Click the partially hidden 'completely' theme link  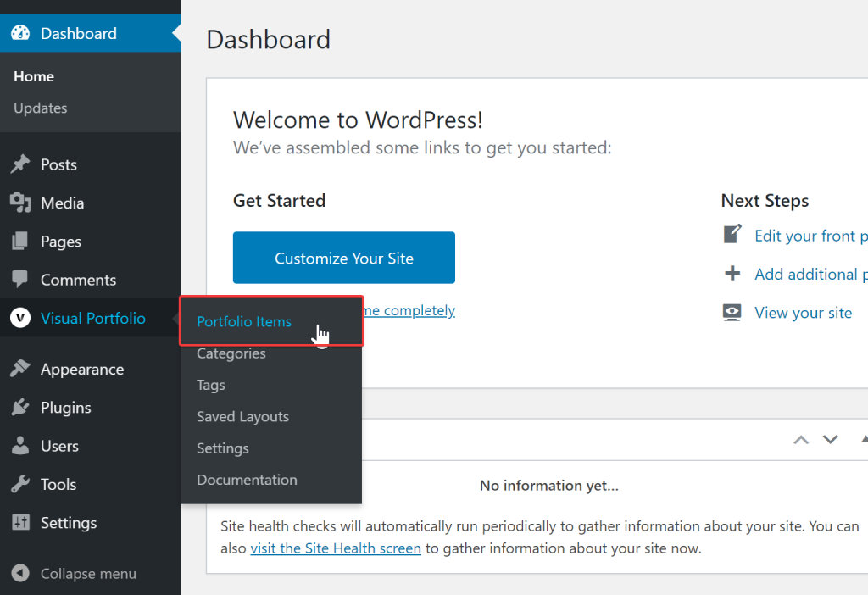pyautogui.click(x=409, y=310)
